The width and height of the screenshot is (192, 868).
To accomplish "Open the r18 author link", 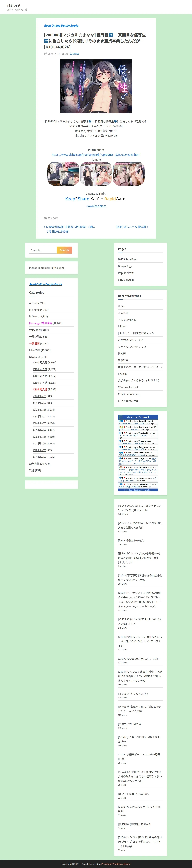I will 67,54.
